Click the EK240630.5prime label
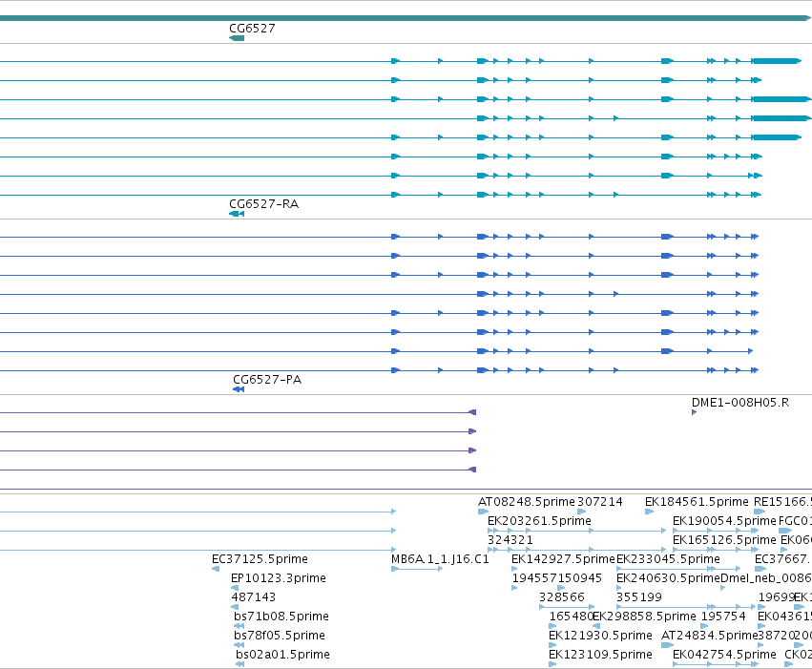 coord(668,578)
